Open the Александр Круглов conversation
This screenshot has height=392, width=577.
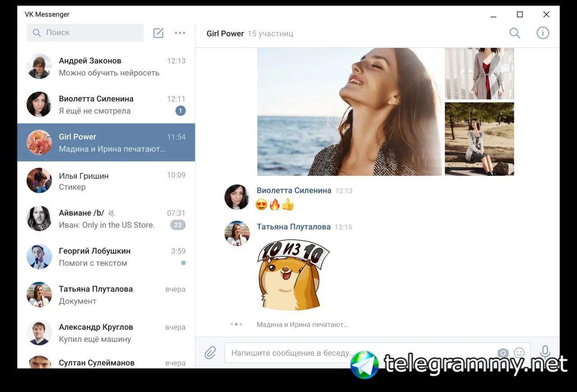tap(106, 333)
